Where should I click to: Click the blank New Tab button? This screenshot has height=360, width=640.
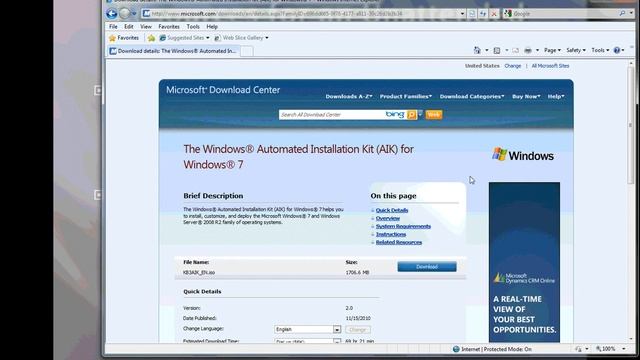247,51
